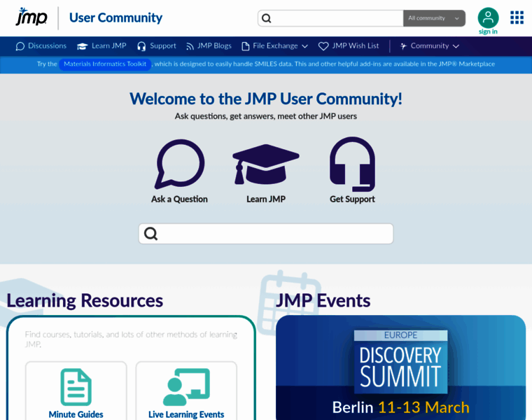The height and width of the screenshot is (420, 532).
Task: Expand the Community menu chevron
Action: [x=456, y=46]
